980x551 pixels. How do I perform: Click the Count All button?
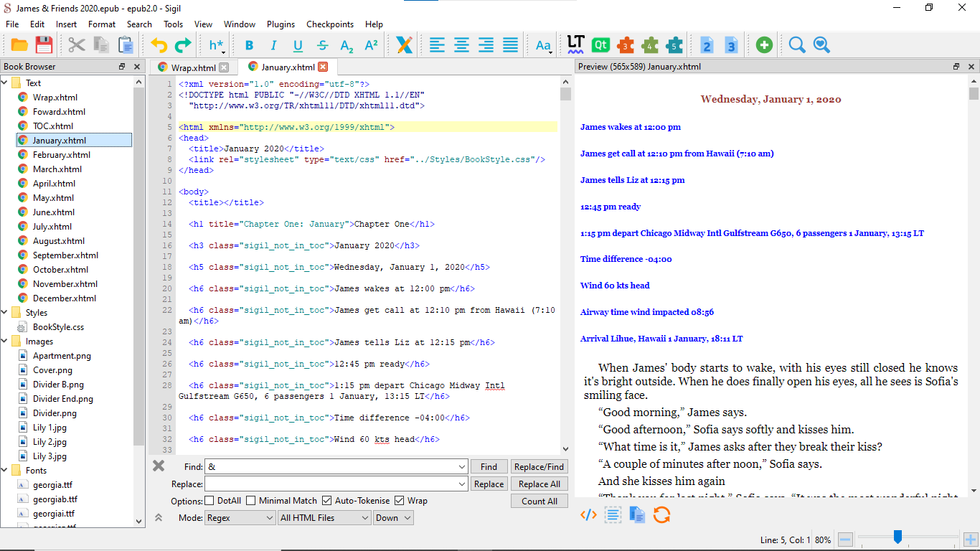click(x=539, y=501)
